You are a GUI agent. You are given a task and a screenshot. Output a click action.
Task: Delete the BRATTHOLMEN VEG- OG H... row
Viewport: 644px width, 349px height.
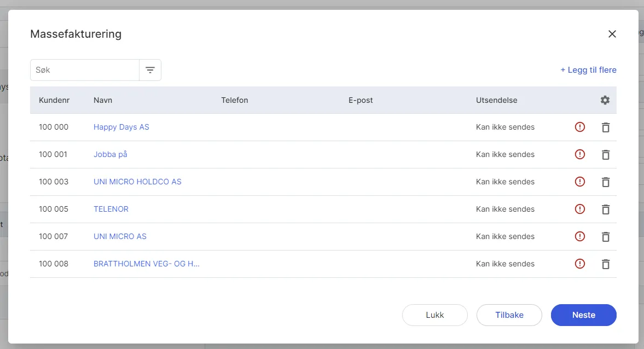click(605, 264)
